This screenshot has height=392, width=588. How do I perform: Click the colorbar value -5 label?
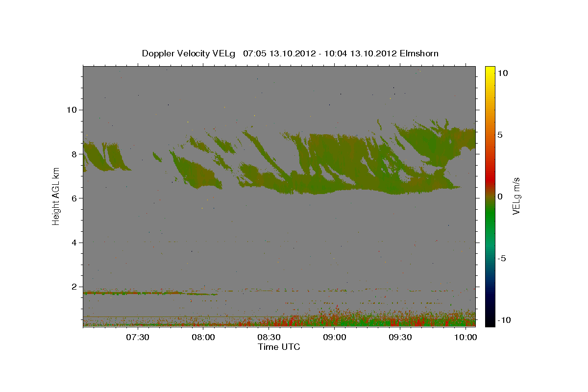502,258
